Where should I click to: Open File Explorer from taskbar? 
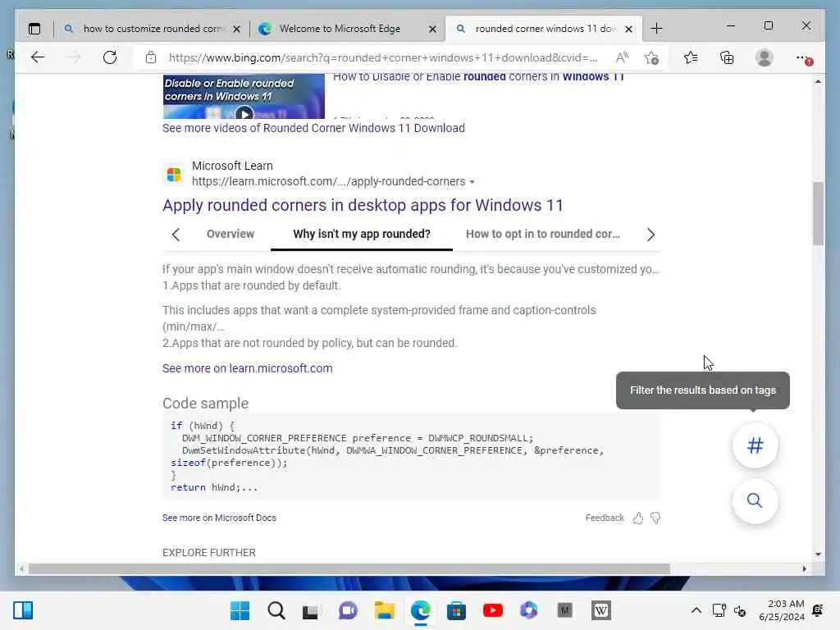[384, 610]
